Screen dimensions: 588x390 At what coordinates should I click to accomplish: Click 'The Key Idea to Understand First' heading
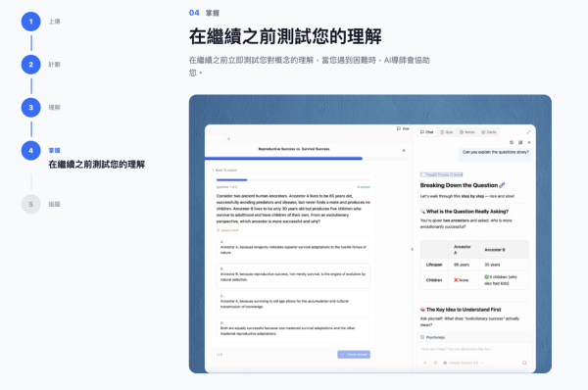[x=461, y=310]
